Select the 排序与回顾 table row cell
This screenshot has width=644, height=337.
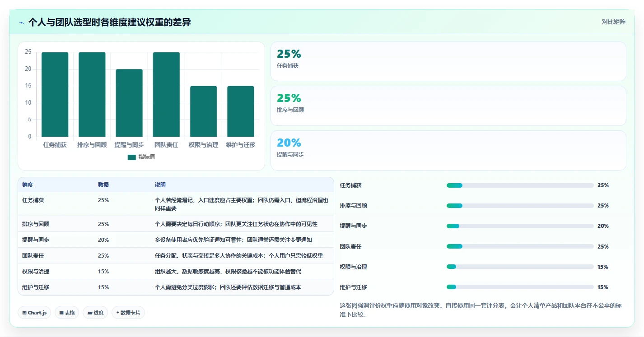(36, 224)
